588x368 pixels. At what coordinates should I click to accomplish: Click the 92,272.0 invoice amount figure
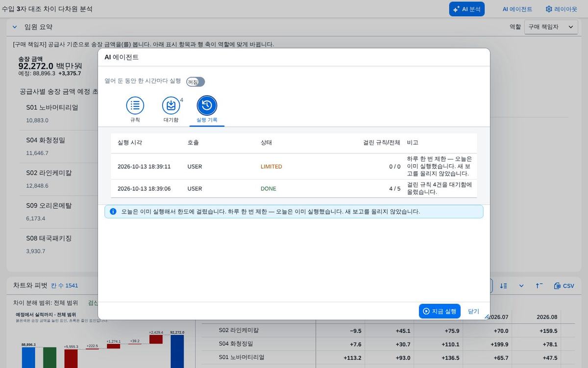36,66
